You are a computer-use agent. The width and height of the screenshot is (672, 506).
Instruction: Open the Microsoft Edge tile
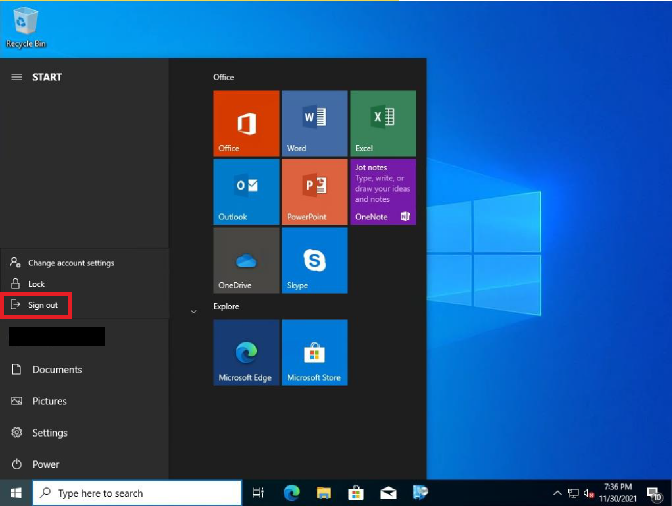[246, 353]
